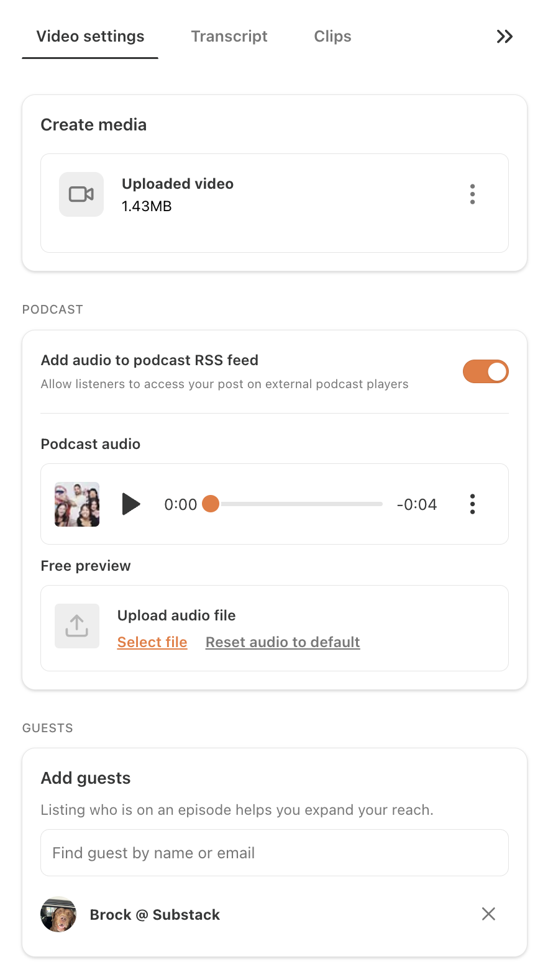
Task: Click the video camera icon beside Uploaded video
Action: coord(81,194)
